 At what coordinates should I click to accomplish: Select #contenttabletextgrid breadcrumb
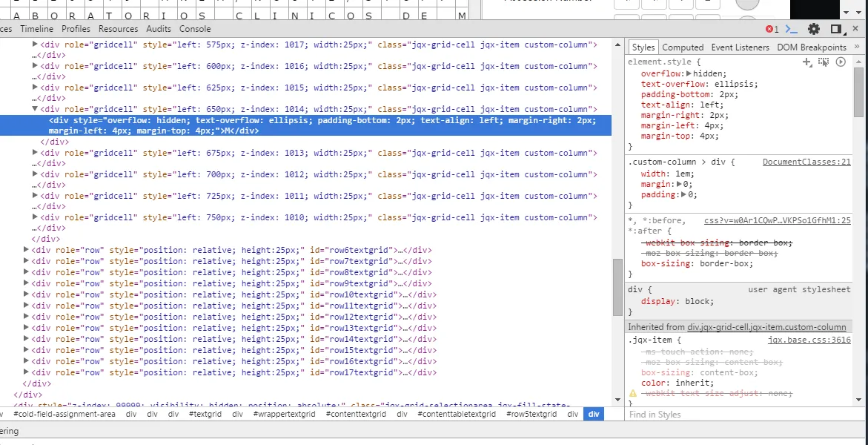(456, 414)
